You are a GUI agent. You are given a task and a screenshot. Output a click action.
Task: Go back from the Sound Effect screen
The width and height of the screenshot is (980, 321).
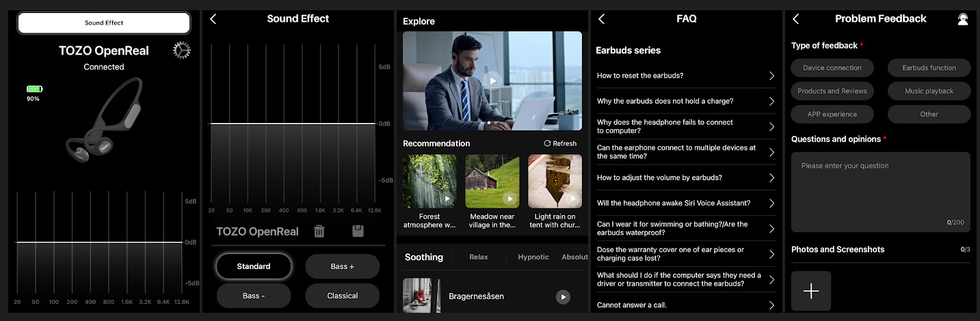point(213,19)
